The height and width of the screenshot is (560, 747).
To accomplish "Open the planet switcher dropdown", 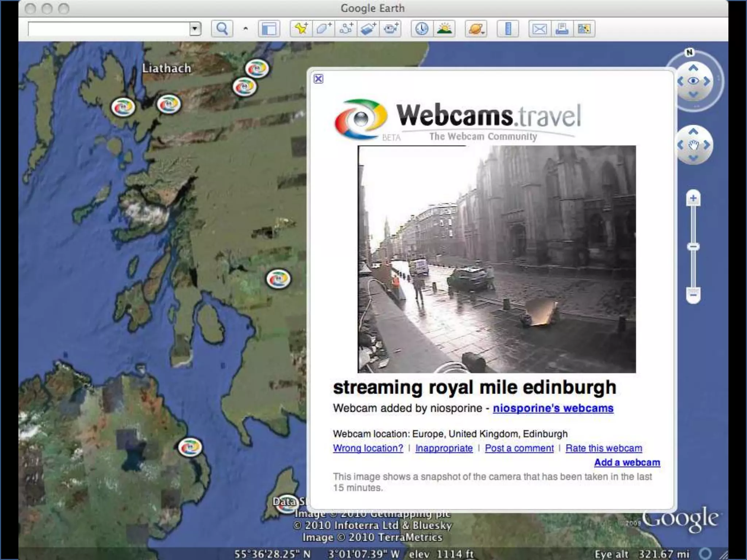I will coord(476,28).
